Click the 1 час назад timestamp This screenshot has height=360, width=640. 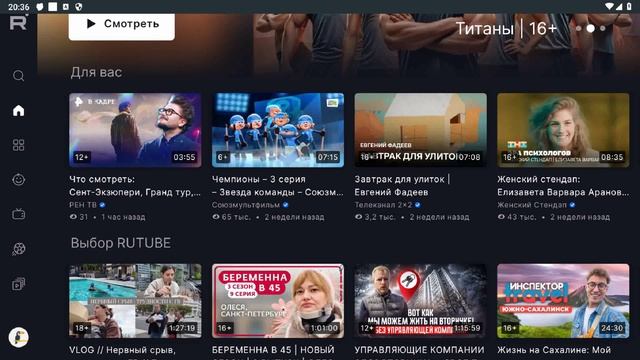pyautogui.click(x=123, y=217)
